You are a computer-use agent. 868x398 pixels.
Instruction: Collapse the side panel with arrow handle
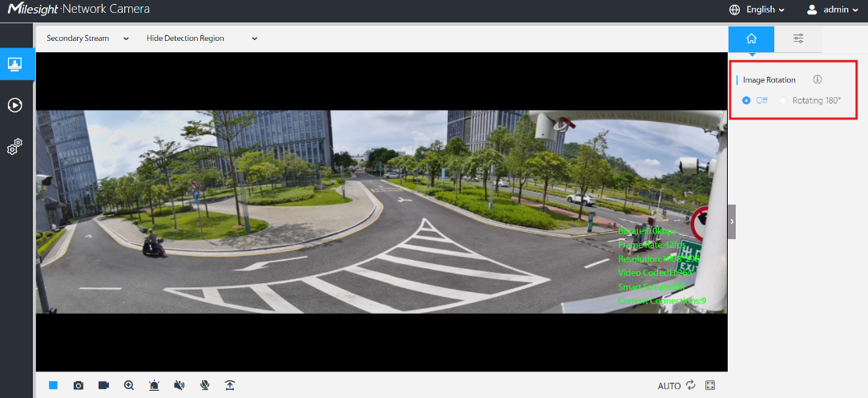(x=732, y=221)
